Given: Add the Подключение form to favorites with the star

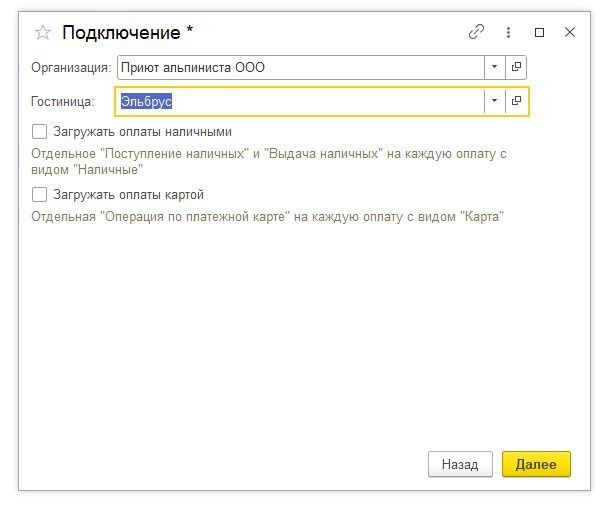Looking at the screenshot, I should (x=43, y=32).
